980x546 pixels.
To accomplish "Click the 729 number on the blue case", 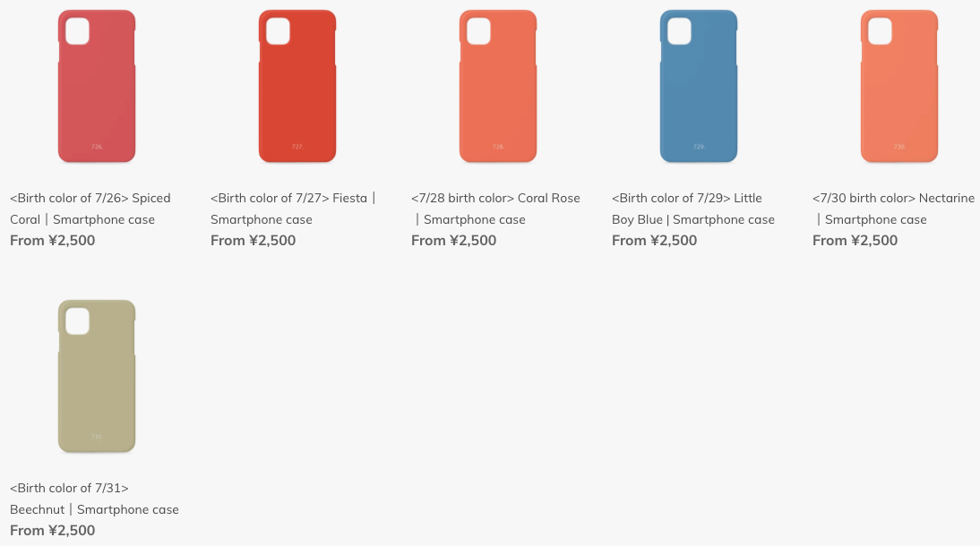I will click(699, 147).
